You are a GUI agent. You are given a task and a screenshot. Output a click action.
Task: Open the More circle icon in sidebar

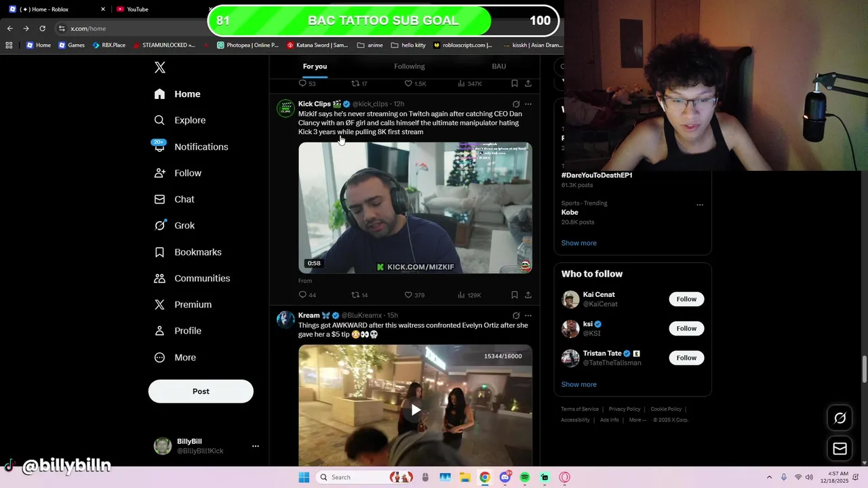pos(159,357)
